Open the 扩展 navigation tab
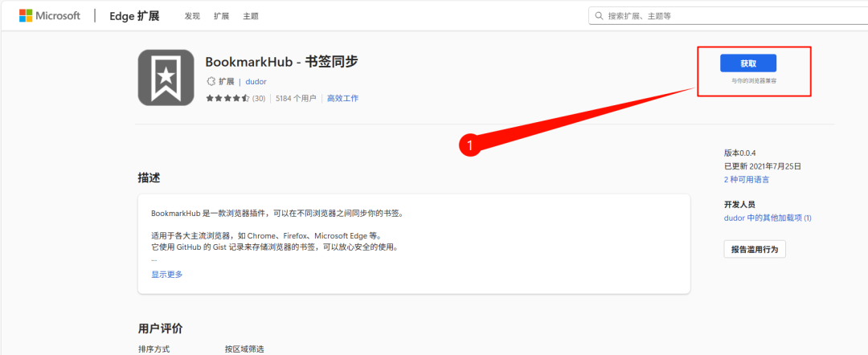 click(x=222, y=16)
